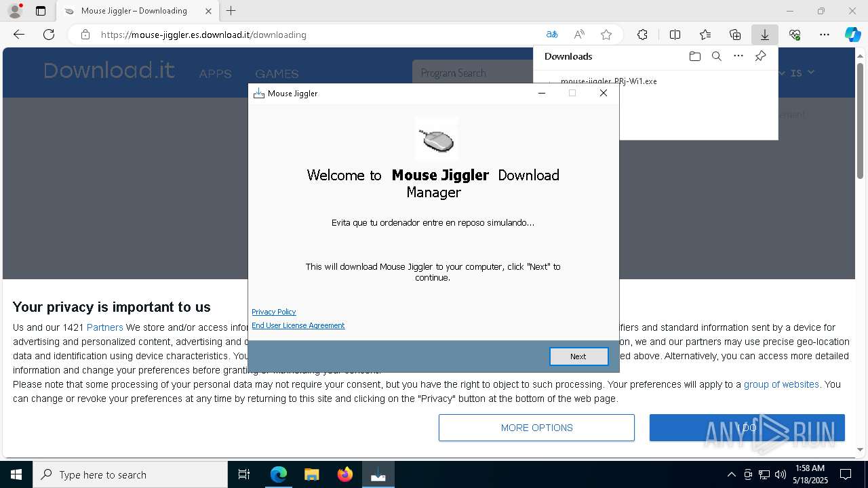
Task: Click the Mouse Jiggler installer taskbar icon
Action: (x=378, y=474)
